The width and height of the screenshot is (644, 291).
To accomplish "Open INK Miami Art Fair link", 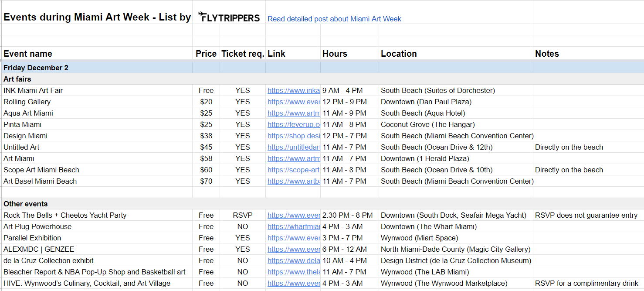I will (x=294, y=90).
